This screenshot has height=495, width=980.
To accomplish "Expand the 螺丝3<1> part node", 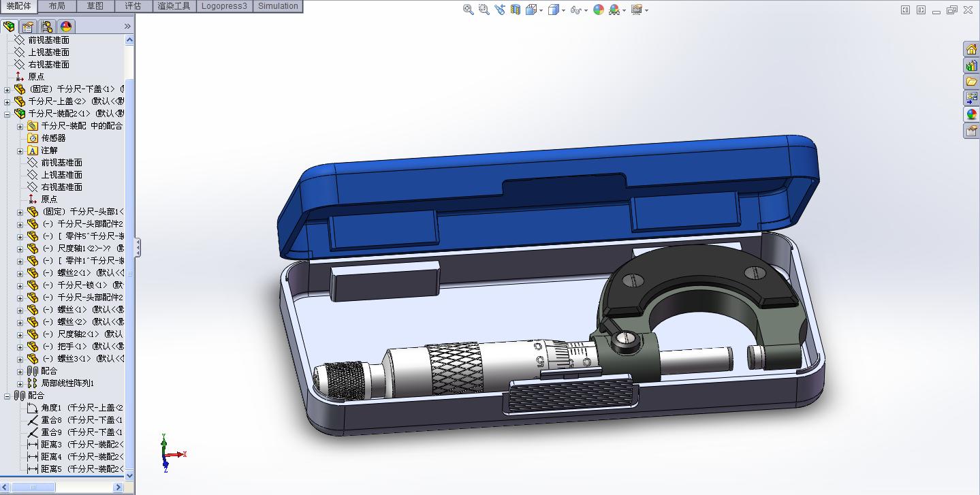I will [20, 359].
